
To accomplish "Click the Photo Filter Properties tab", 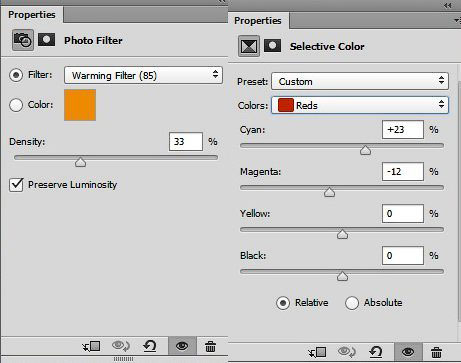I will click(x=32, y=15).
